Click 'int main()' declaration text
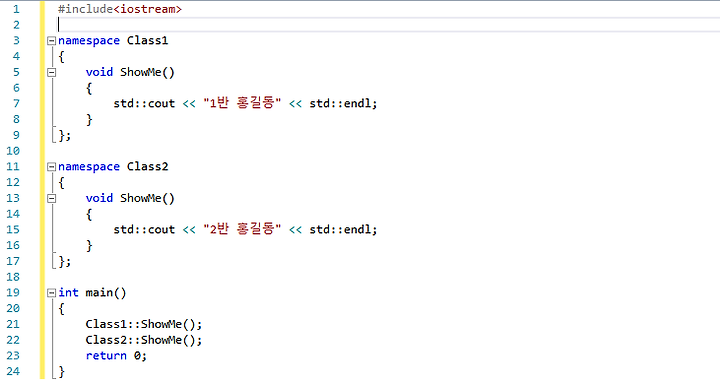 click(x=92, y=293)
